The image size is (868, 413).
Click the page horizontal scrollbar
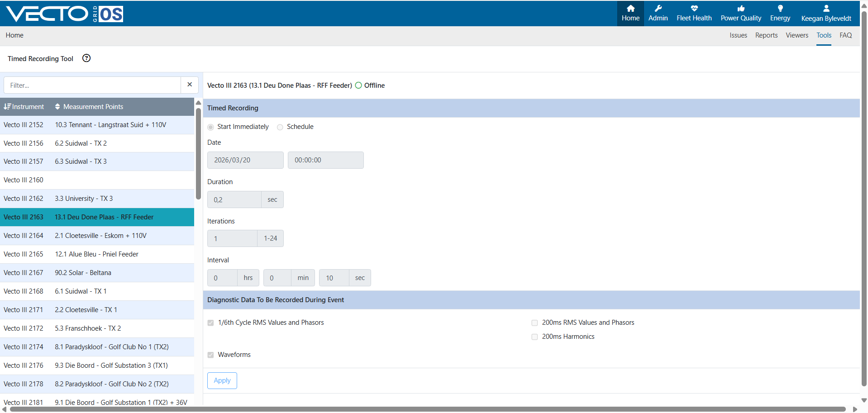point(428,409)
